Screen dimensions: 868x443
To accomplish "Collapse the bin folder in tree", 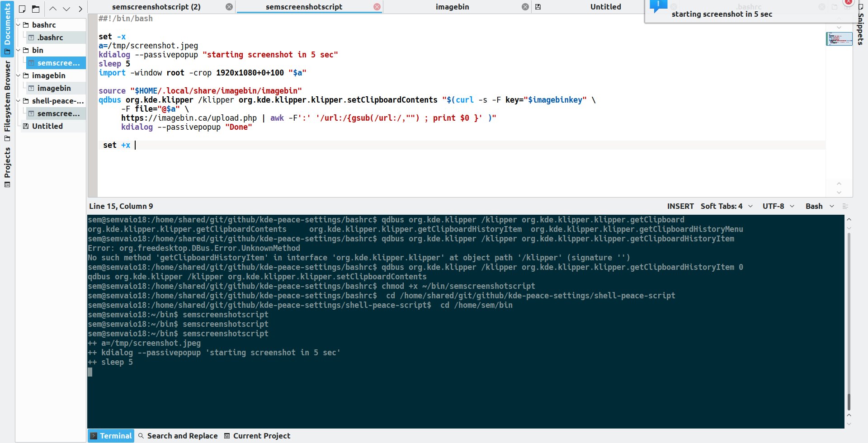I will pyautogui.click(x=19, y=50).
